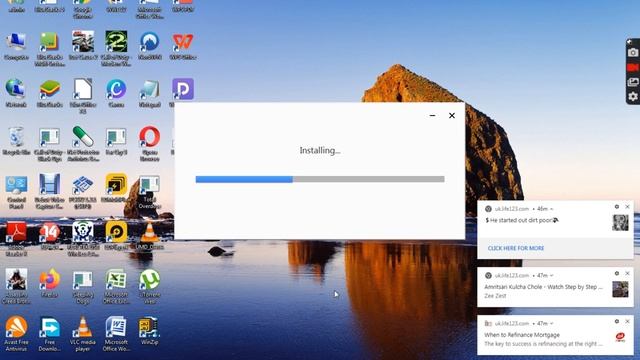This screenshot has width=640, height=360.
Task: Click the installer progress bar
Action: point(320,179)
